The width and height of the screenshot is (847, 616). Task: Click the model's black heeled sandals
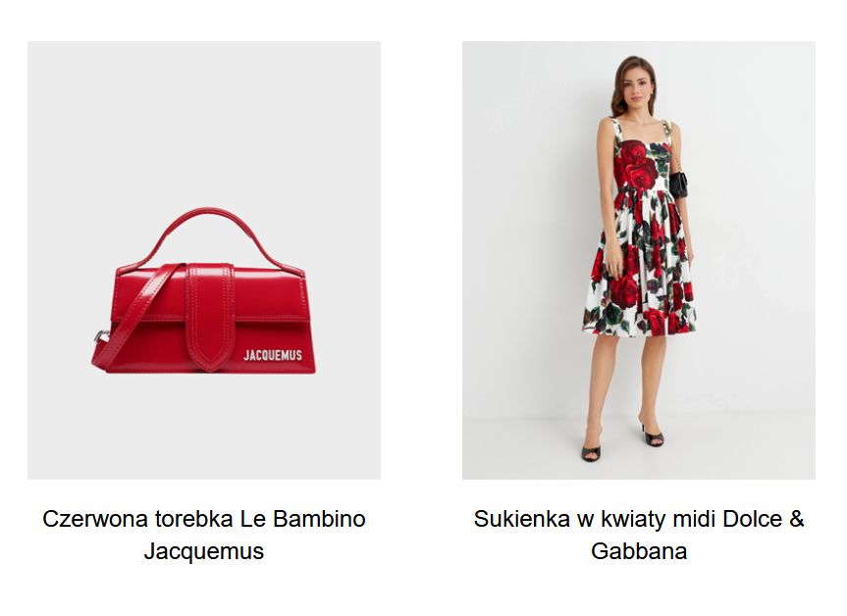pyautogui.click(x=621, y=442)
